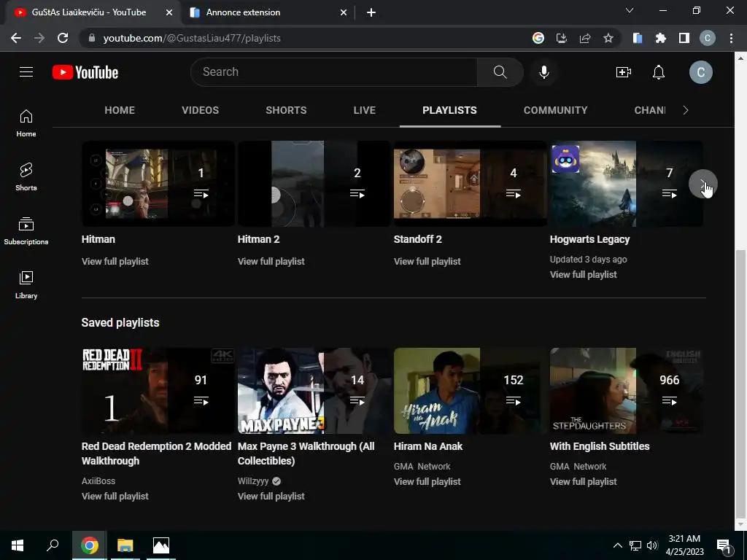This screenshot has width=747, height=560.
Task: Open volume control in system tray
Action: pos(652,545)
